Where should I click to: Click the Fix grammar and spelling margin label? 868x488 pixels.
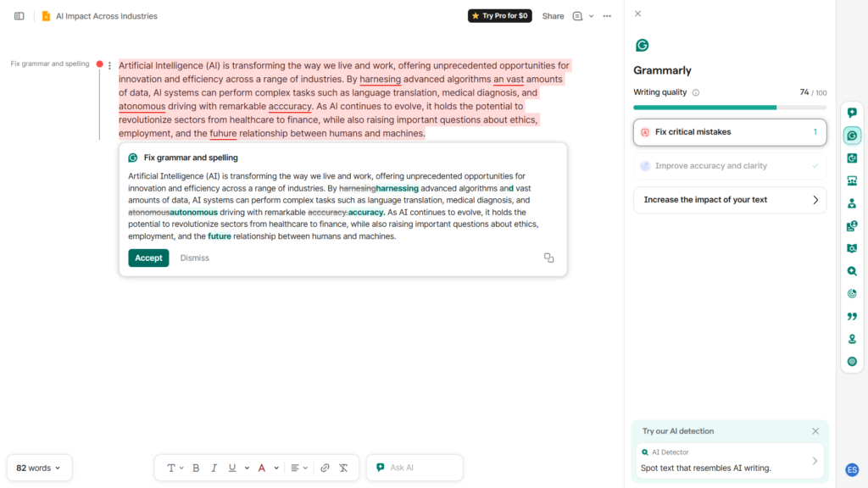[50, 64]
